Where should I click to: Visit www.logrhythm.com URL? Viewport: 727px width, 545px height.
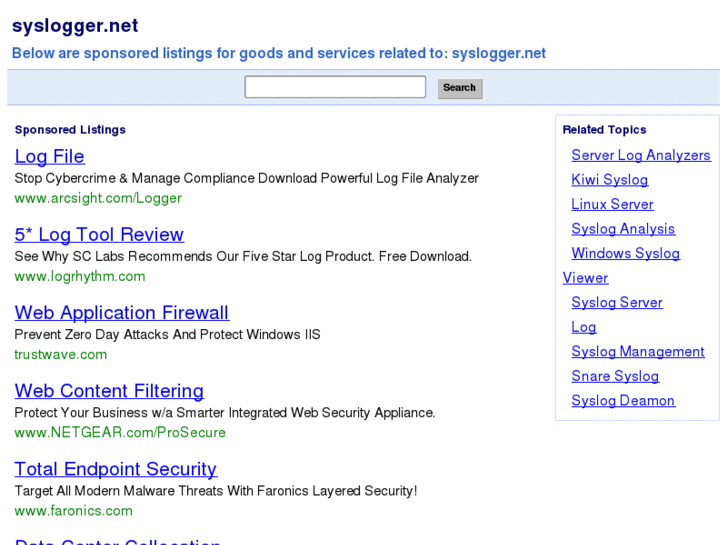[x=80, y=276]
